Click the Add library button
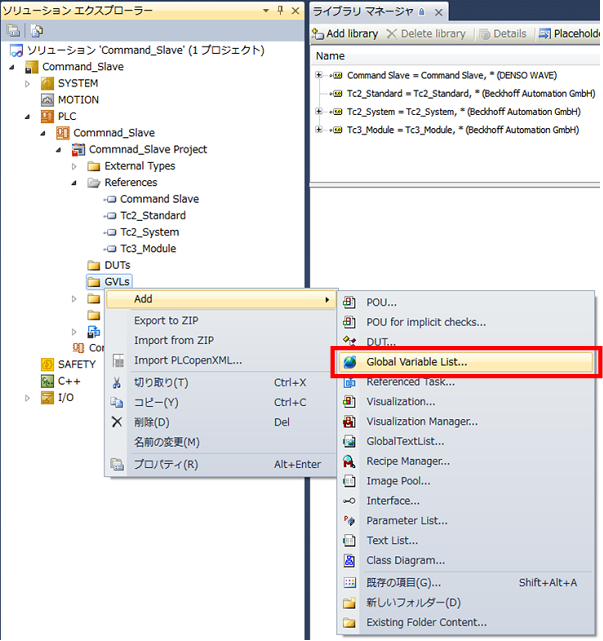603x641 pixels. 345,33
